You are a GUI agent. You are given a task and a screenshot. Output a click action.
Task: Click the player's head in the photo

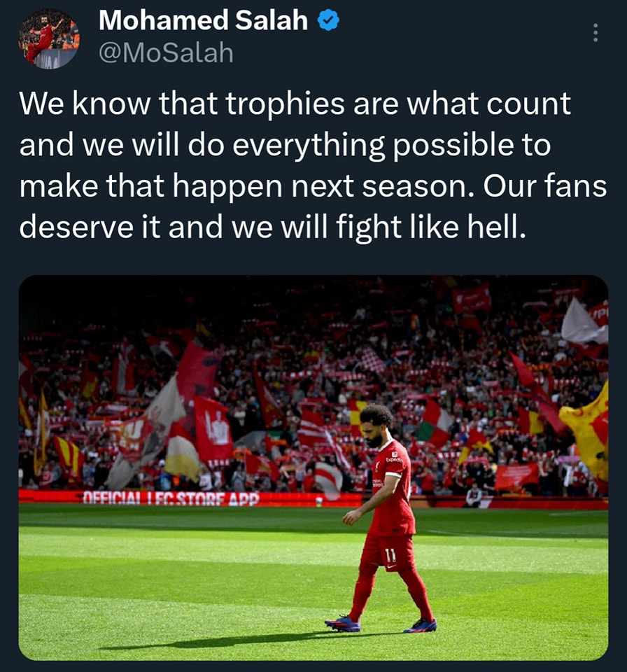375,424
